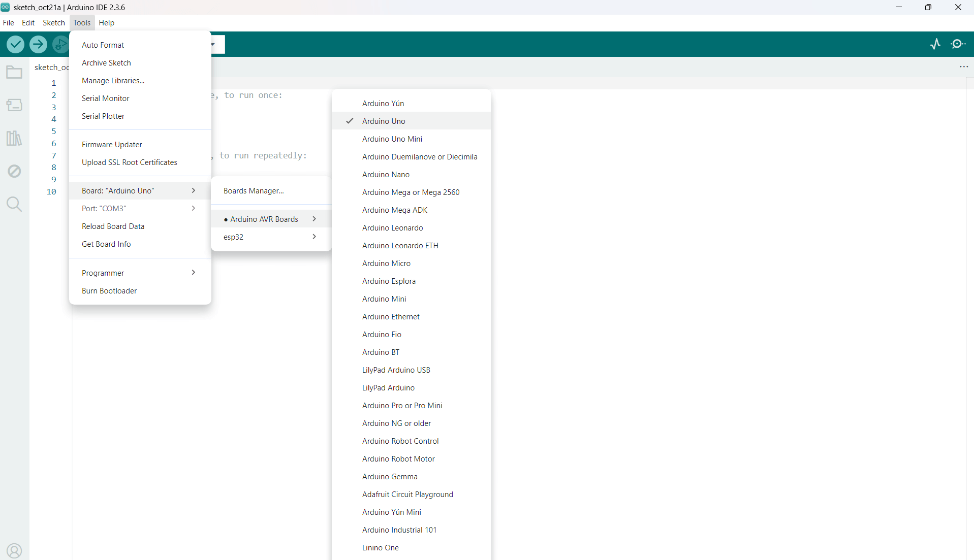The height and width of the screenshot is (560, 974).
Task: Select Auto Format from Tools menu
Action: (103, 45)
